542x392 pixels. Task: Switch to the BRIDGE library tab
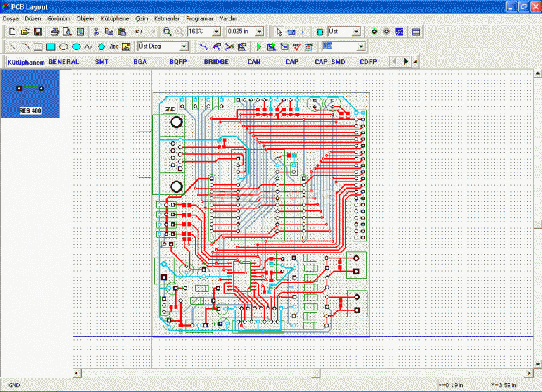coord(216,62)
